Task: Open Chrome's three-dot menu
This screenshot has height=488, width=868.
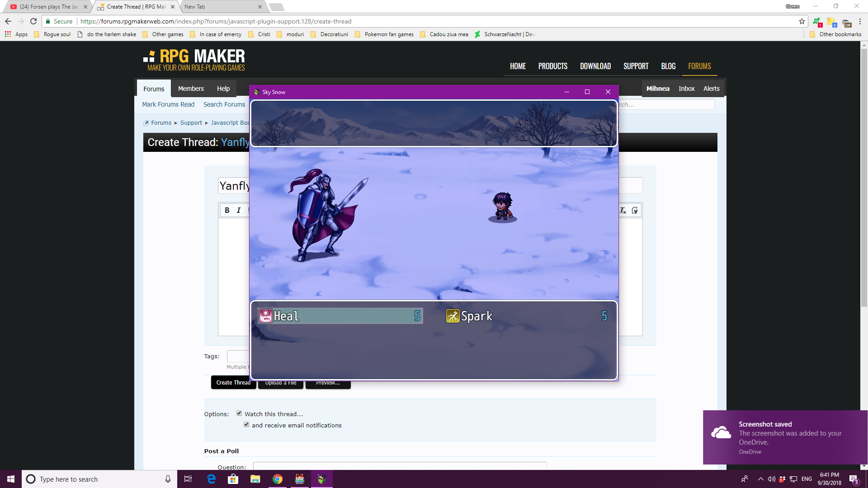Action: 860,21
